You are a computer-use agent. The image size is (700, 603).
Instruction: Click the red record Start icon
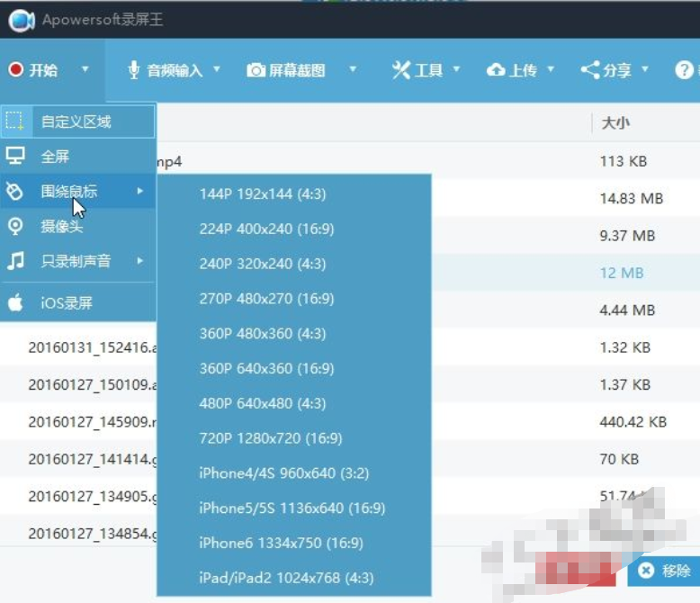tap(16, 69)
